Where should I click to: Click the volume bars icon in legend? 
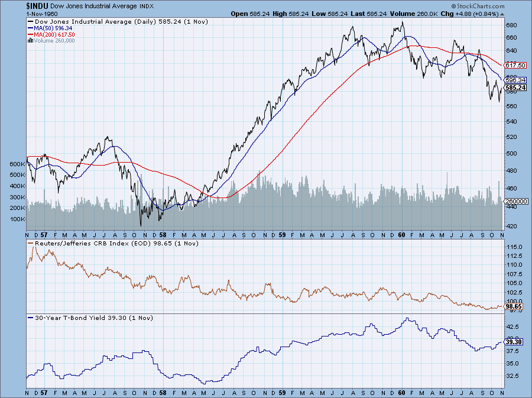point(31,41)
